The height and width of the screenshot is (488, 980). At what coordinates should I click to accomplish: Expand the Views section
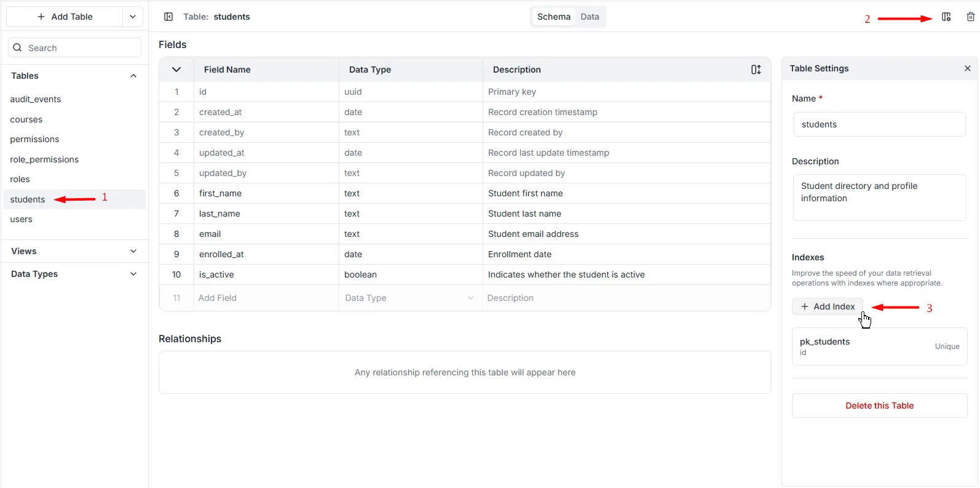[x=133, y=251]
